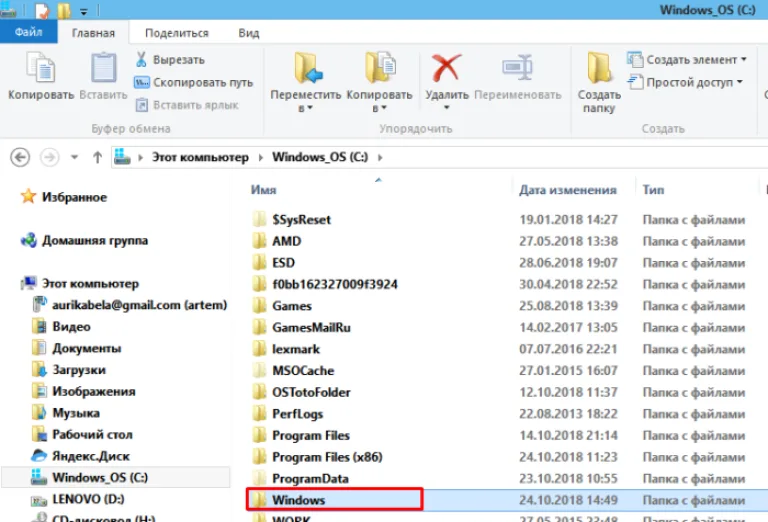Open Desktop (Рабочий стол) in the sidebar
The height and width of the screenshot is (522, 768).
(82, 434)
